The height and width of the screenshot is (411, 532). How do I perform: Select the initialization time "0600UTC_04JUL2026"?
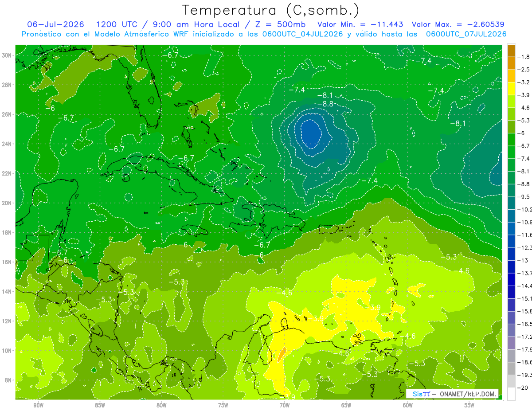(x=302, y=34)
